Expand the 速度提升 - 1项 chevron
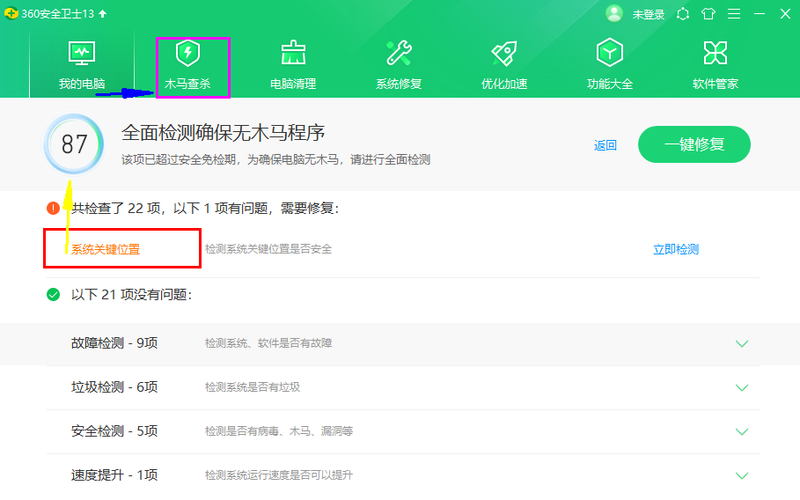The image size is (800, 500). [x=742, y=475]
